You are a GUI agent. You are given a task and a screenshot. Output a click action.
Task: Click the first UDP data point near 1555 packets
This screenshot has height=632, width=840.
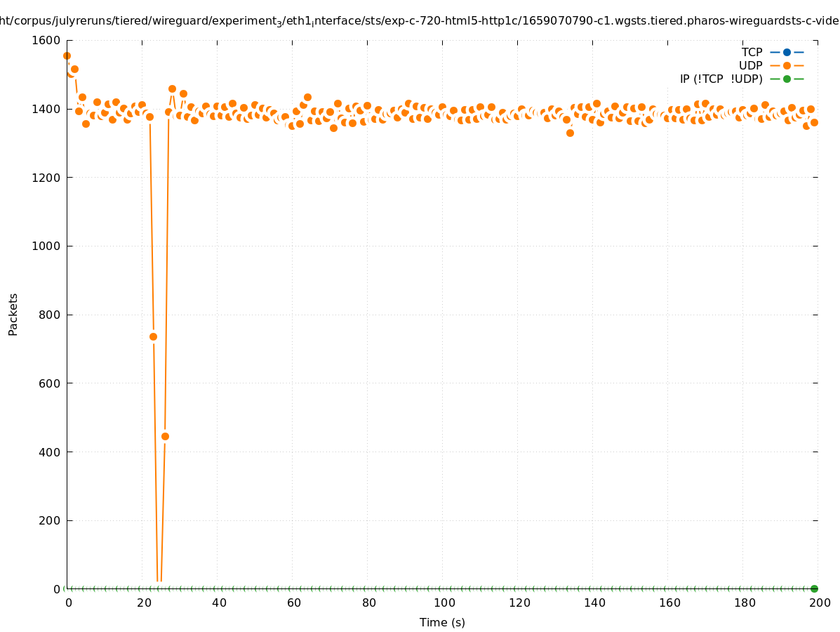pos(67,55)
